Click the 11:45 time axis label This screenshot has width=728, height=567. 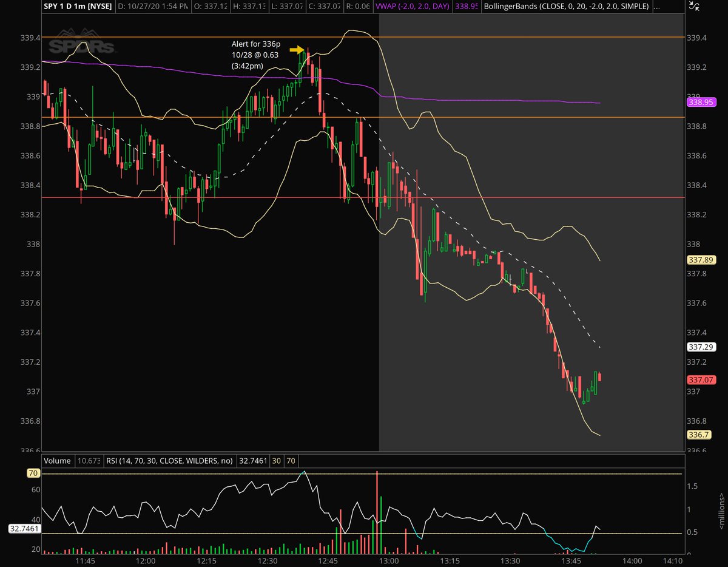(x=85, y=561)
